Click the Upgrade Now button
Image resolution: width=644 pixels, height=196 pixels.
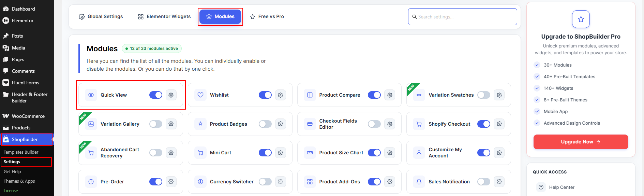pos(581,142)
